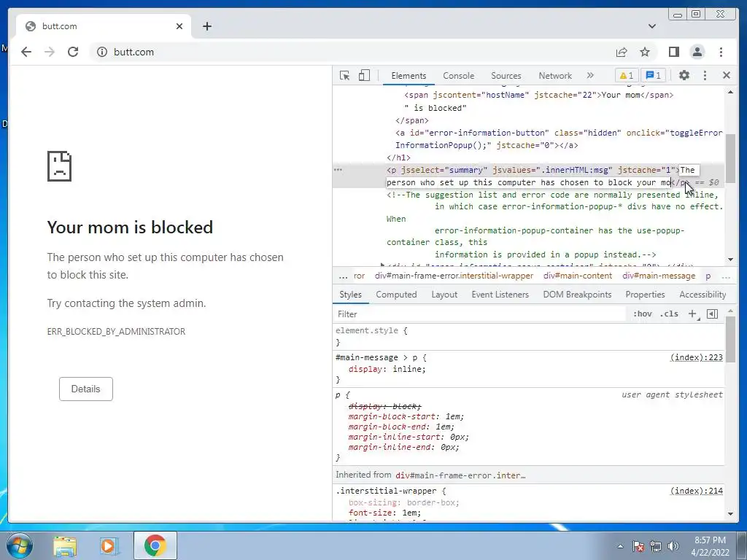Open DevTools customize three-dot menu
747x560 pixels.
705,75
